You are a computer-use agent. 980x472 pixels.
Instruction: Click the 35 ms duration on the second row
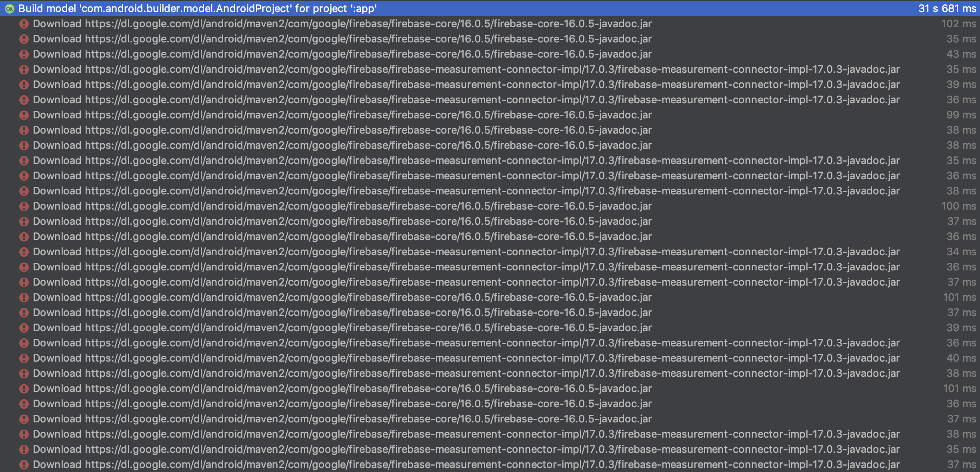962,39
